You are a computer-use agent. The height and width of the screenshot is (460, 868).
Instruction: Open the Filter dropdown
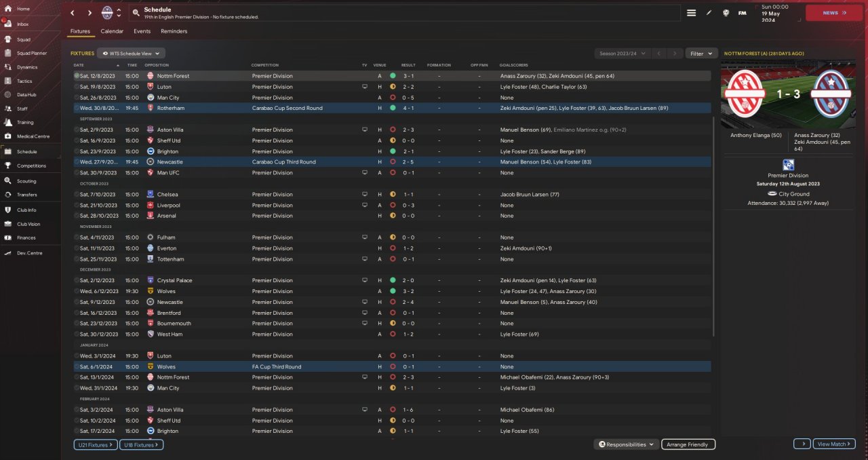coord(701,53)
